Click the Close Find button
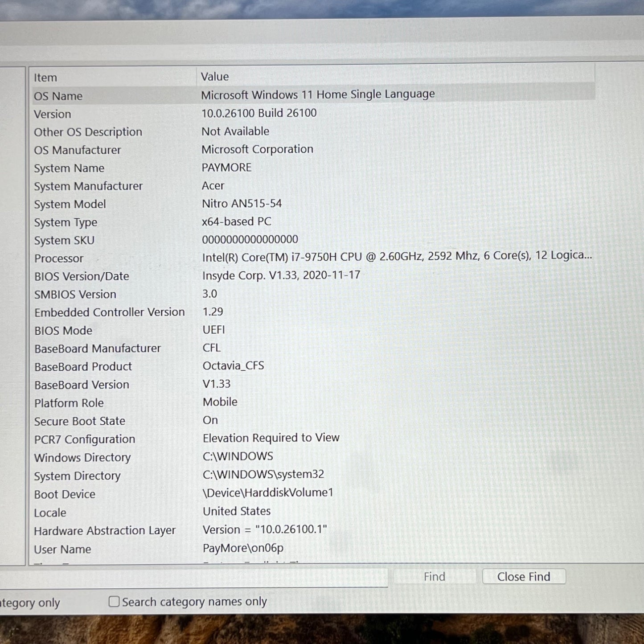This screenshot has width=644, height=644. [524, 576]
